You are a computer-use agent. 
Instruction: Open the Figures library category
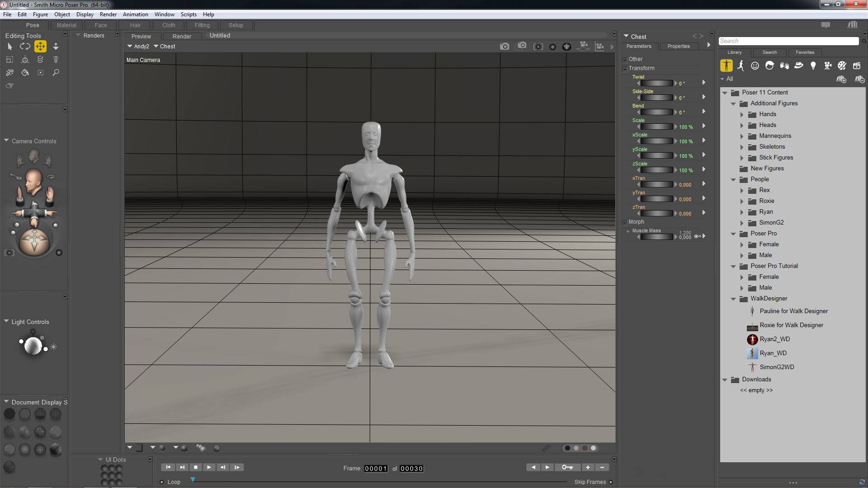pos(726,66)
